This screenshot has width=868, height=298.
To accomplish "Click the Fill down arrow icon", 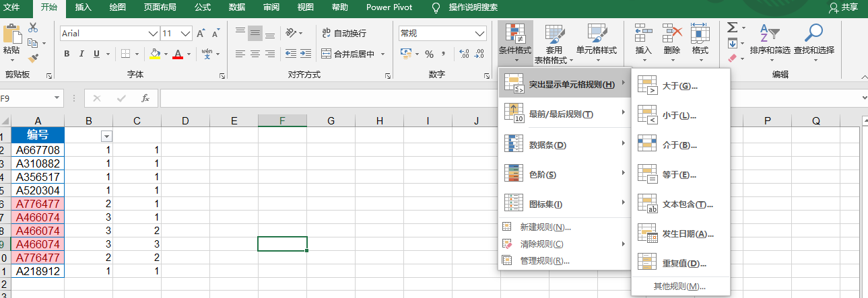I will 732,44.
